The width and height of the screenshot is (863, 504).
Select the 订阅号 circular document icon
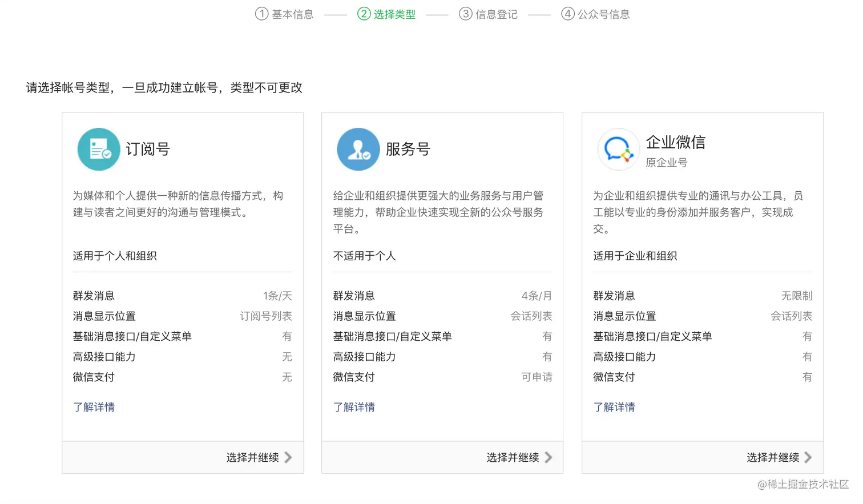98,149
